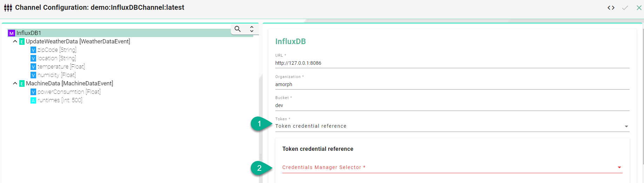Click the E icon beside UpdateWeatherData

pos(22,42)
